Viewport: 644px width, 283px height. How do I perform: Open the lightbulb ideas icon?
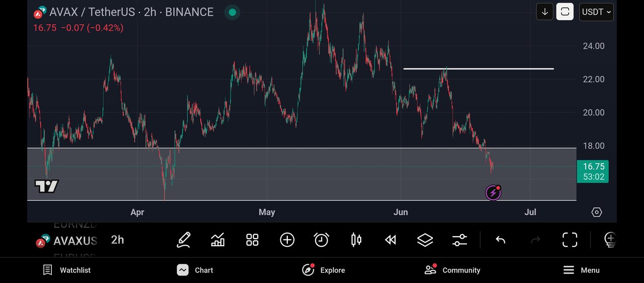tap(610, 240)
